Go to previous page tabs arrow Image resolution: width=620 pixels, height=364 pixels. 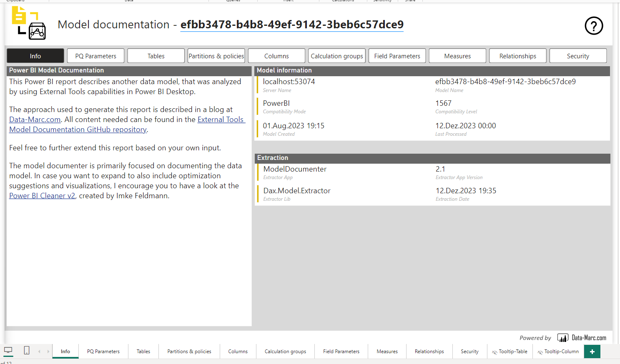[x=39, y=352]
